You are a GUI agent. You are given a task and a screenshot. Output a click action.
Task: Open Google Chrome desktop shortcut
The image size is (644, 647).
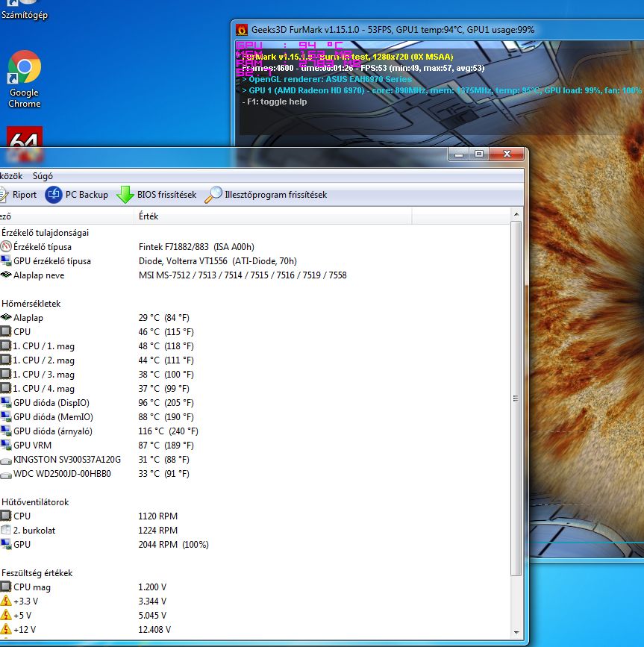pos(25,79)
